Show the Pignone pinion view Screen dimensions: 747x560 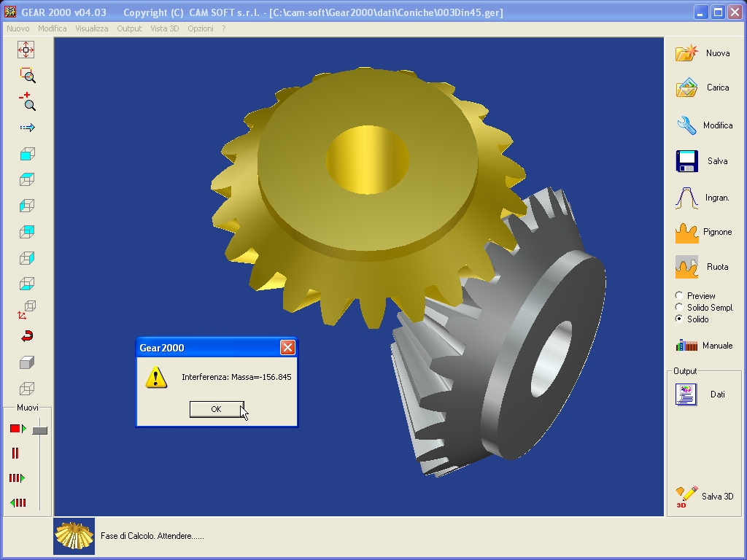point(704,233)
